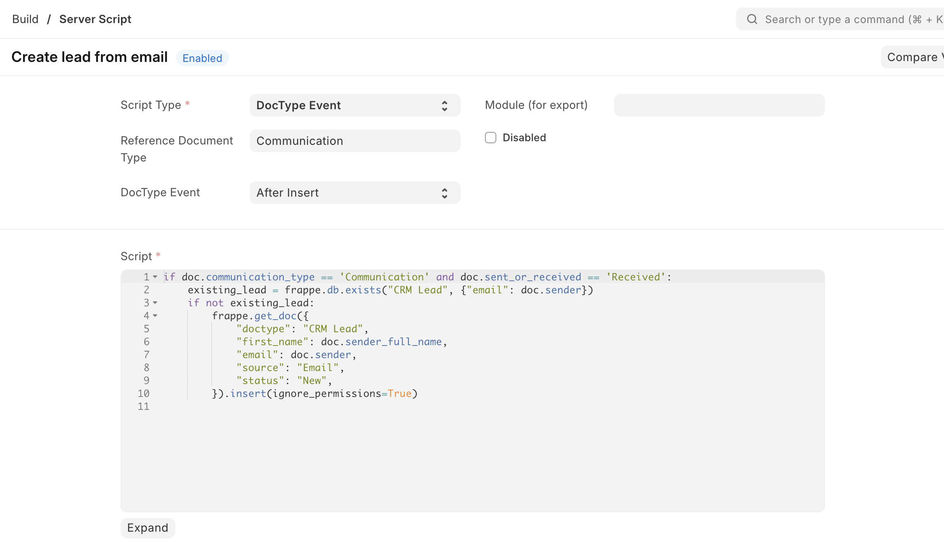Click line number 10 in gutter
Viewport: 944px width, 560px height.
pyautogui.click(x=143, y=394)
